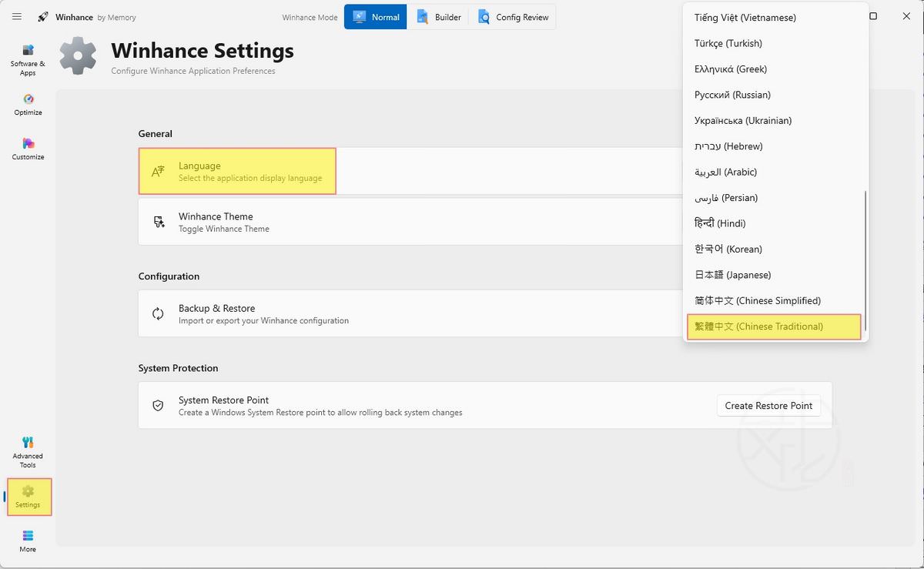Select Korean from the dropdown
924x569 pixels.
pyautogui.click(x=775, y=249)
